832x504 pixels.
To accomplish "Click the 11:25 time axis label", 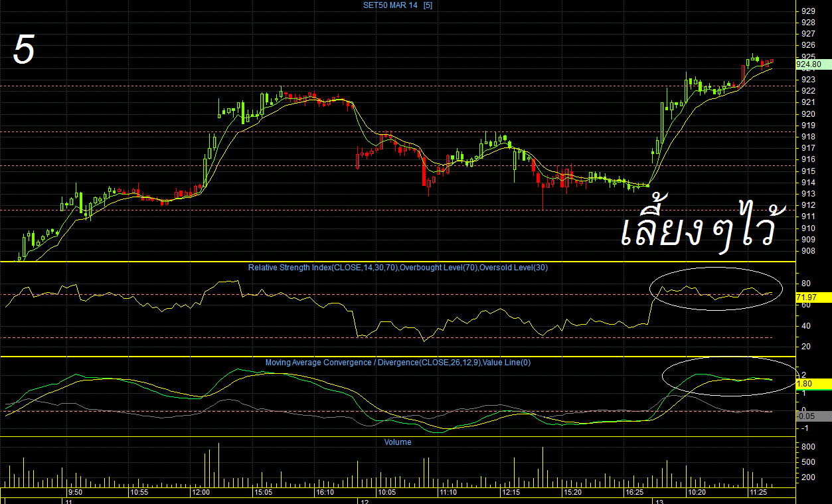I will (758, 493).
